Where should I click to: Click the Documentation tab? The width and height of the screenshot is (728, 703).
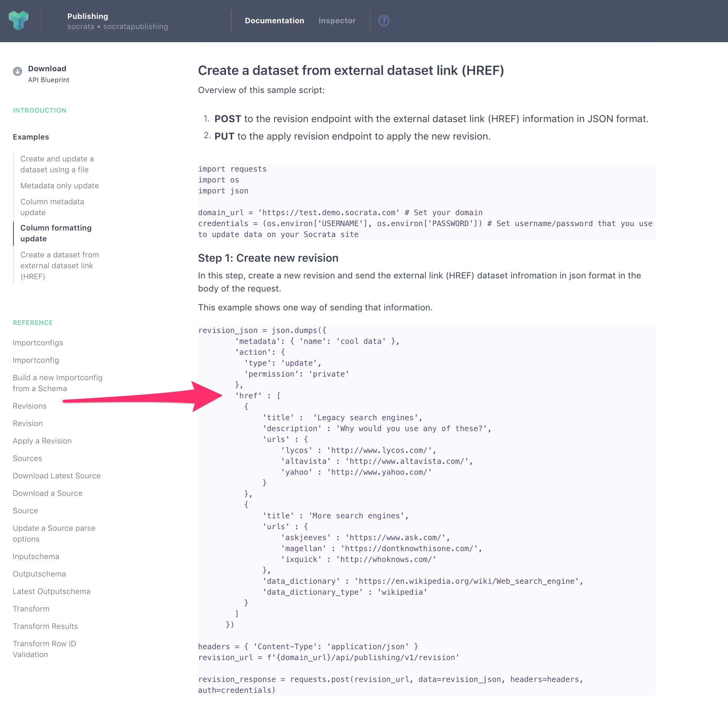tap(274, 20)
